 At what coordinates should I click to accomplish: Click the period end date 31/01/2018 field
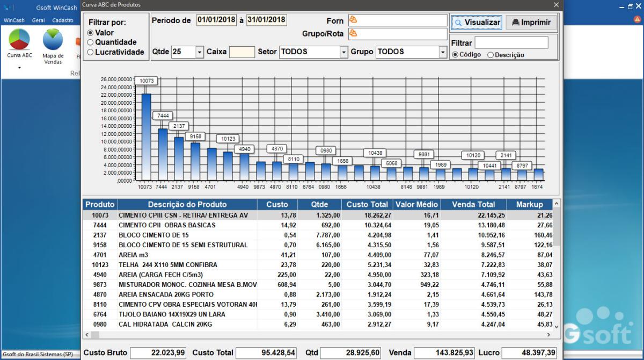(266, 20)
